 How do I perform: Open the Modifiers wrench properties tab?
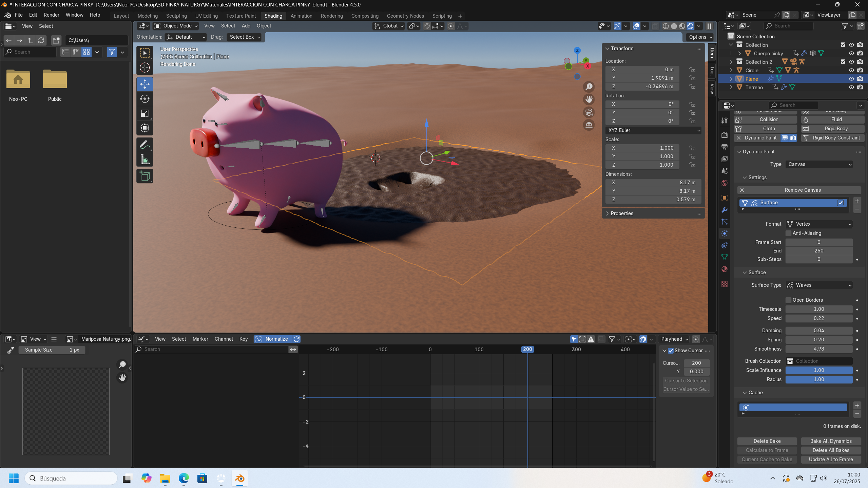point(725,210)
